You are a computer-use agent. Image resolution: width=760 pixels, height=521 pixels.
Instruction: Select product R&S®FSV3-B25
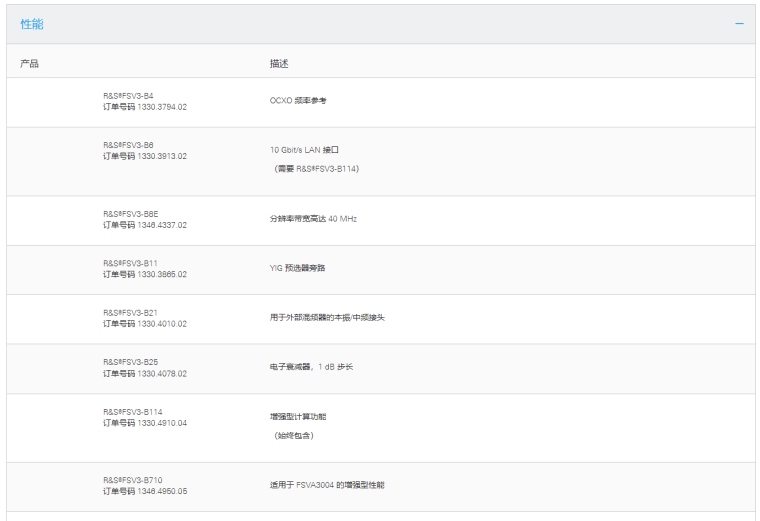(131, 362)
